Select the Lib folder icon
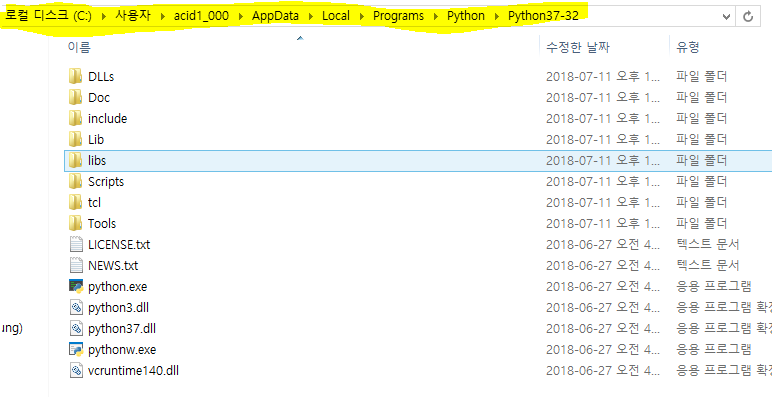This screenshot has width=772, height=397. pyautogui.click(x=75, y=139)
